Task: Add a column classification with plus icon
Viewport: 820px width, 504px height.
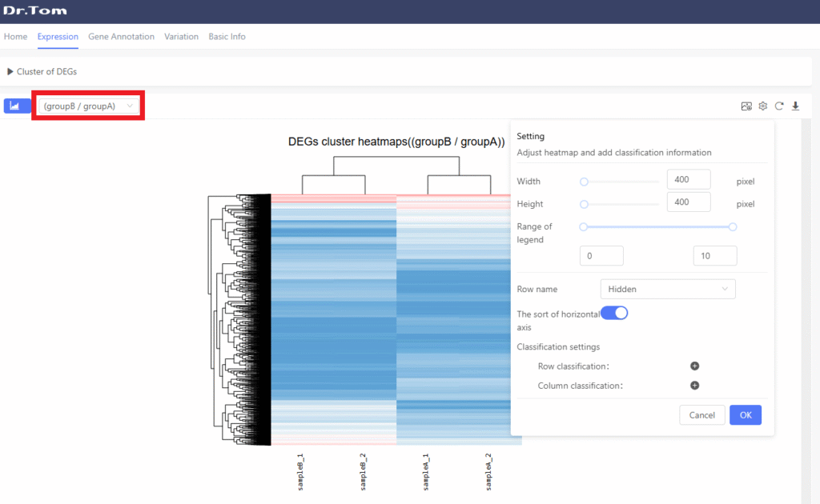Action: [694, 386]
